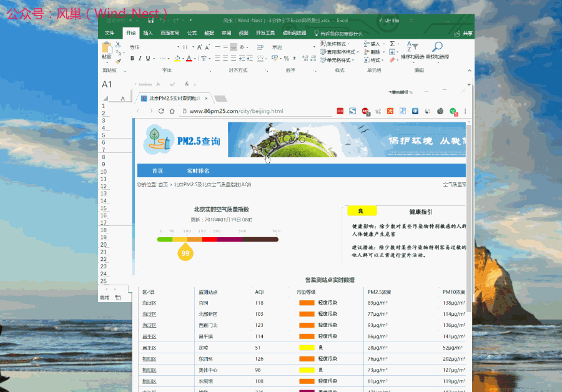Switch to the Page Layout (页面布局) tab
Image resolution: width=562 pixels, height=392 pixels.
170,33
